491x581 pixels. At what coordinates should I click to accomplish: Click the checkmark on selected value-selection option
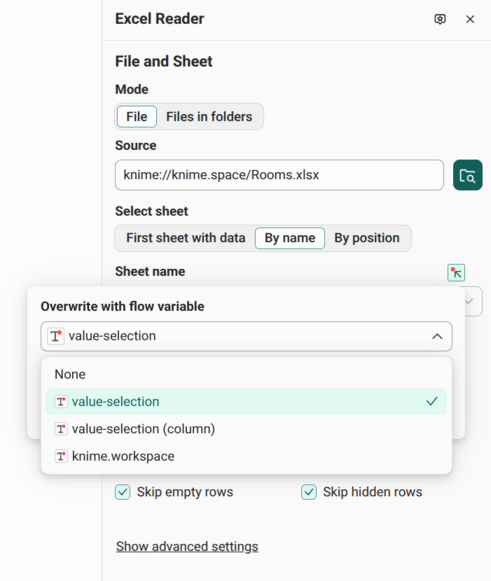[x=432, y=401]
